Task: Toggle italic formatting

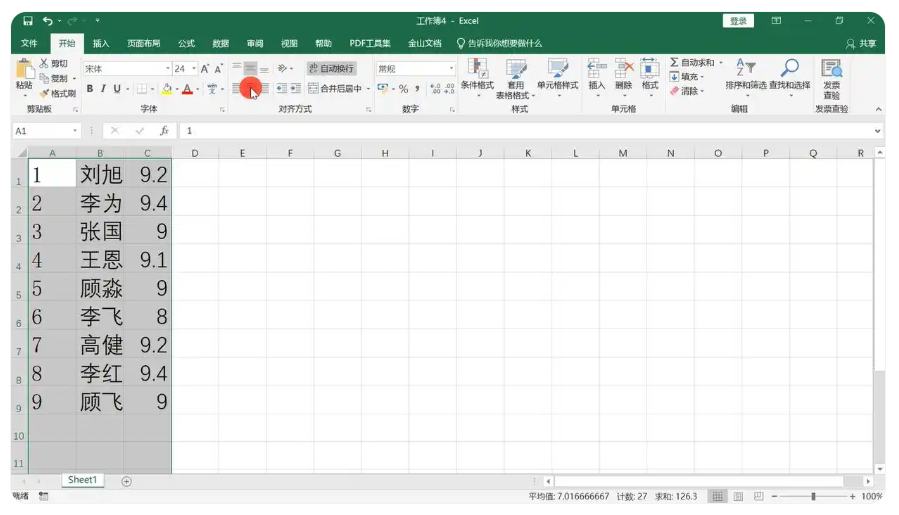Action: [103, 89]
